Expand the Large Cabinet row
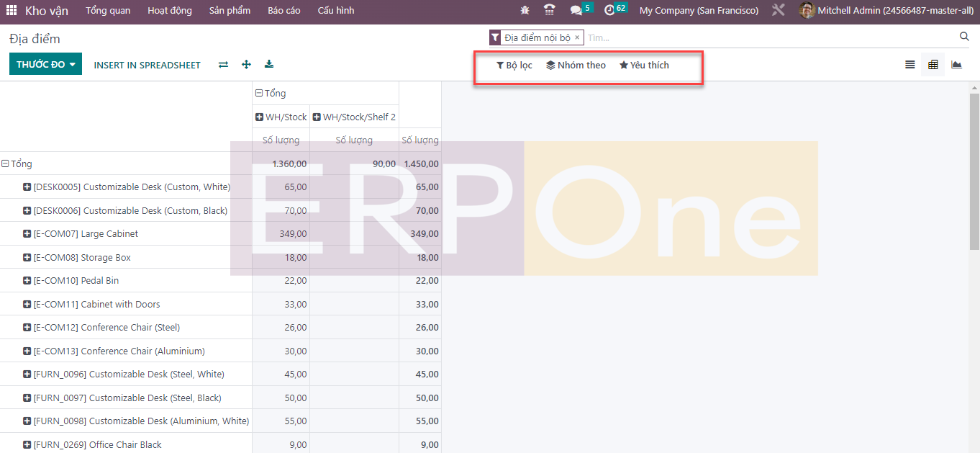Screen dimensions: 980x453 point(27,234)
